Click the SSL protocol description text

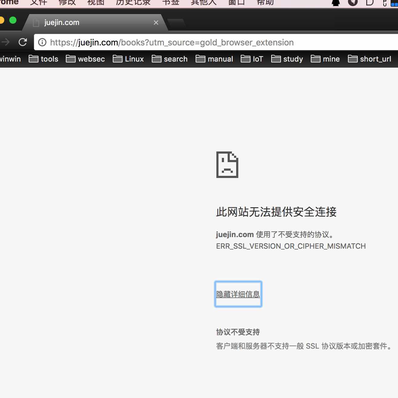click(304, 346)
